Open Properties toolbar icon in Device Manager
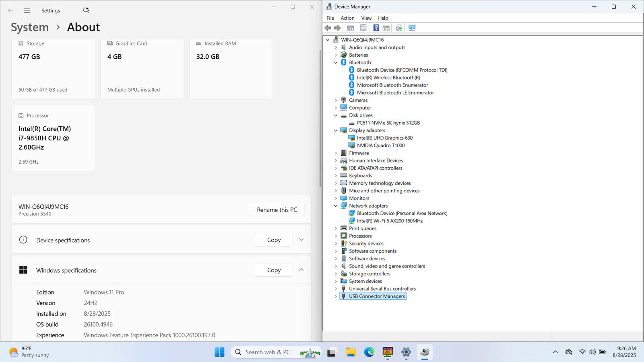644x362 pixels. click(363, 28)
